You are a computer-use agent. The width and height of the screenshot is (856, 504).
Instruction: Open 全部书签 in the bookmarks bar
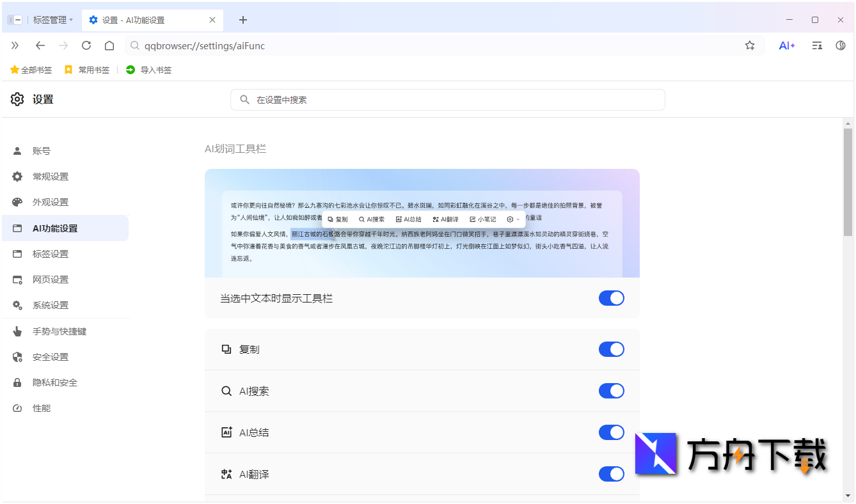click(x=31, y=70)
